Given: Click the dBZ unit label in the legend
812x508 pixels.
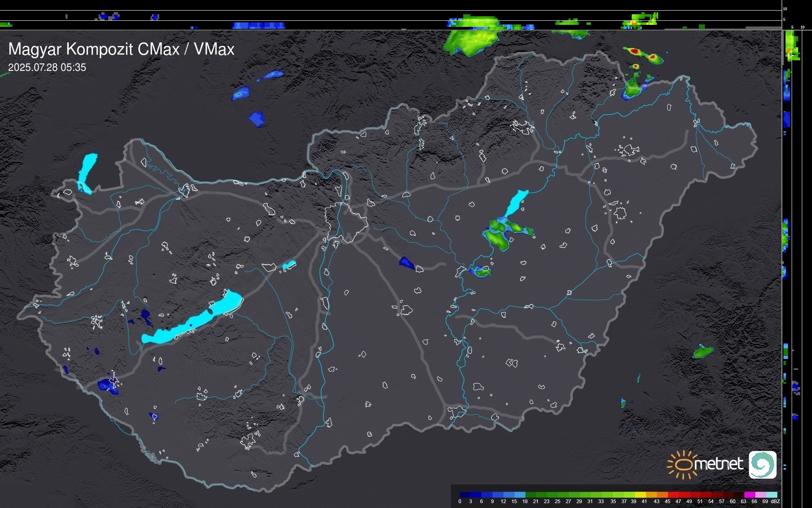Looking at the screenshot, I should [x=775, y=501].
